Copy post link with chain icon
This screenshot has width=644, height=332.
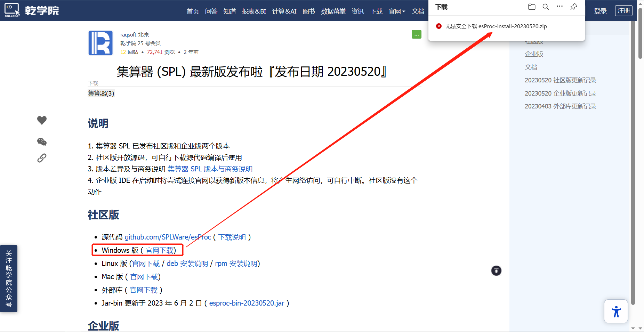coord(42,158)
